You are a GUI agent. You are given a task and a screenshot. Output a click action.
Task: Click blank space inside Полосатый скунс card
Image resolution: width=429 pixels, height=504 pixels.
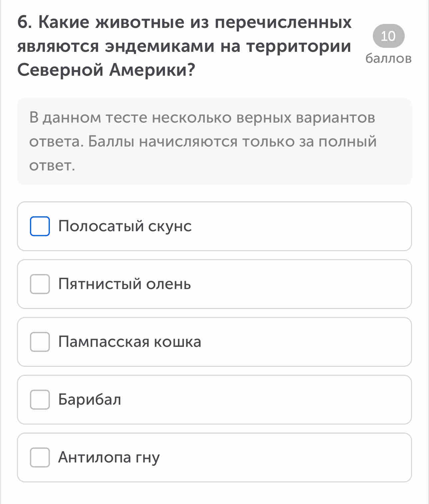point(299,226)
